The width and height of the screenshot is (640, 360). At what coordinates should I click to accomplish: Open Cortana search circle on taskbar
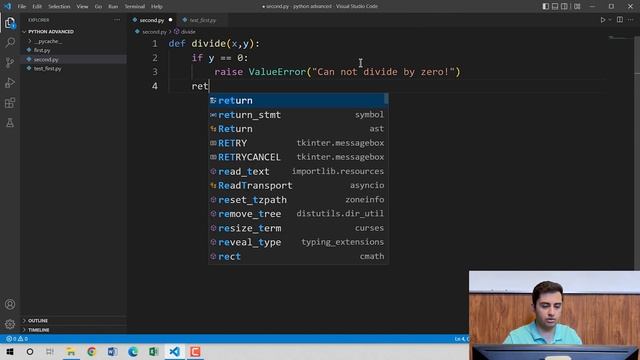click(x=30, y=351)
